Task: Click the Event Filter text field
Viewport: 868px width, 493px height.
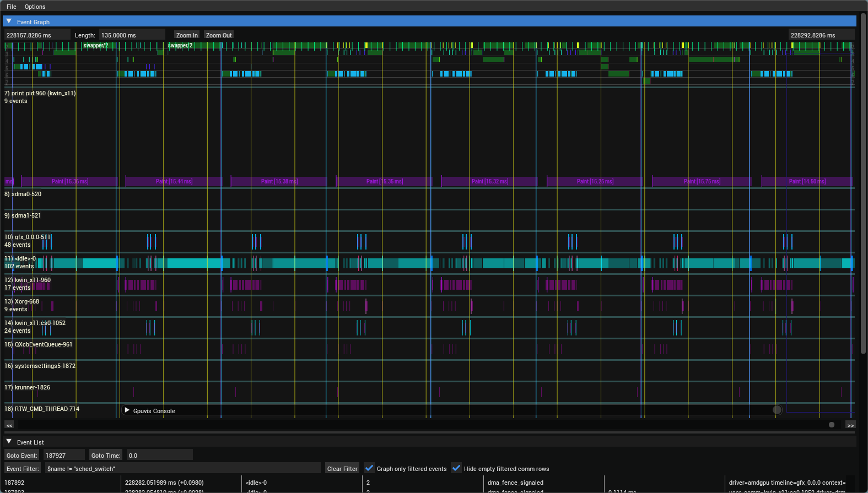Action: point(182,469)
